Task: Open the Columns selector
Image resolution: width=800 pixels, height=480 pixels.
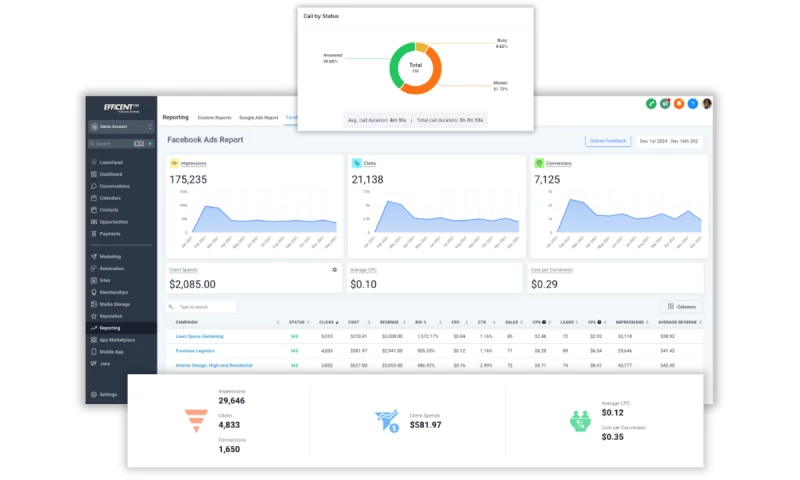Action: [x=682, y=306]
